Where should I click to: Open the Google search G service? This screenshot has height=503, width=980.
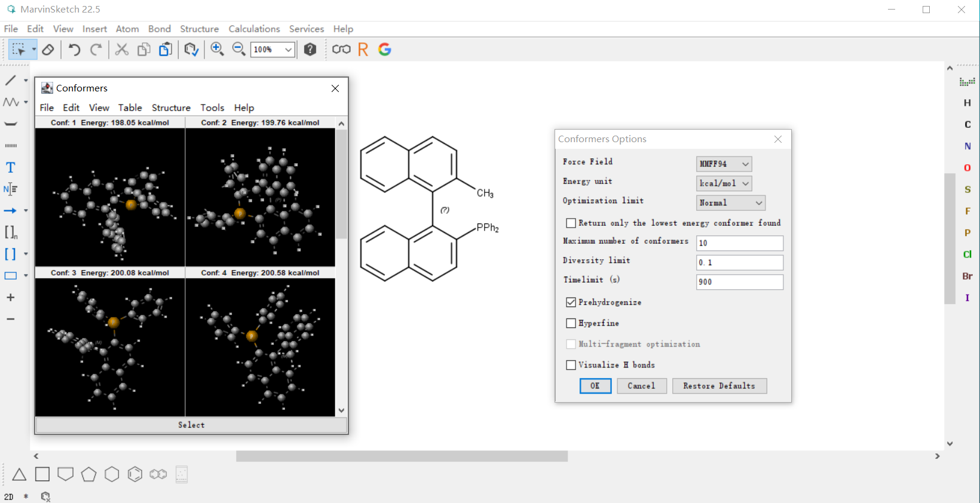pos(385,50)
